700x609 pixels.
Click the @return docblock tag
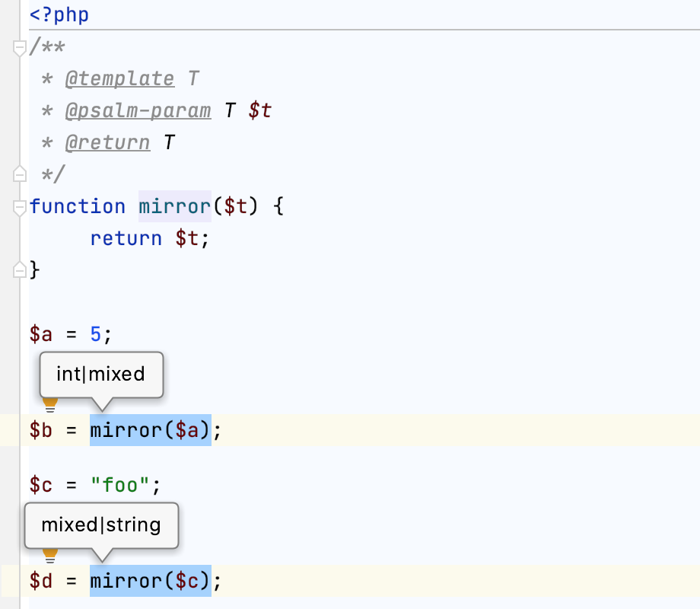[107, 143]
